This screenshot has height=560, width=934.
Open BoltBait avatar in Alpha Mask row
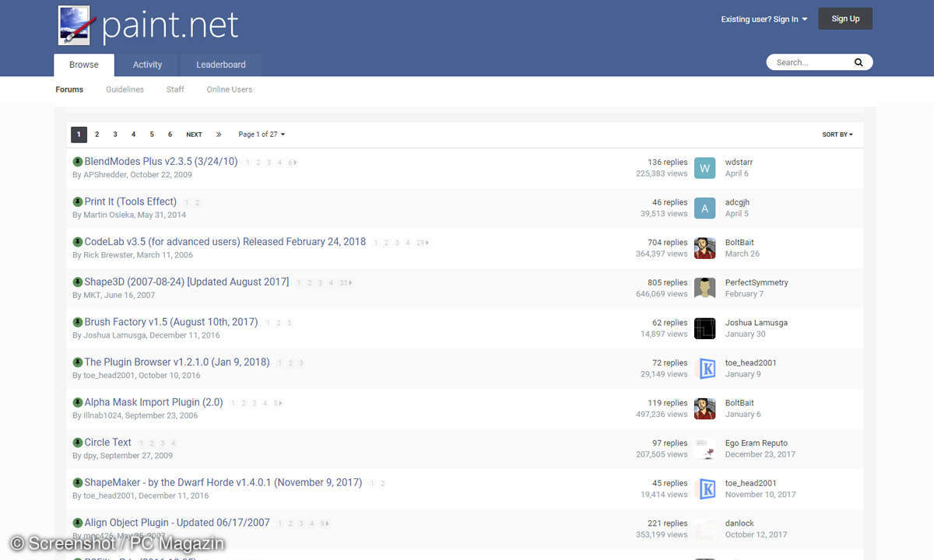tap(704, 408)
